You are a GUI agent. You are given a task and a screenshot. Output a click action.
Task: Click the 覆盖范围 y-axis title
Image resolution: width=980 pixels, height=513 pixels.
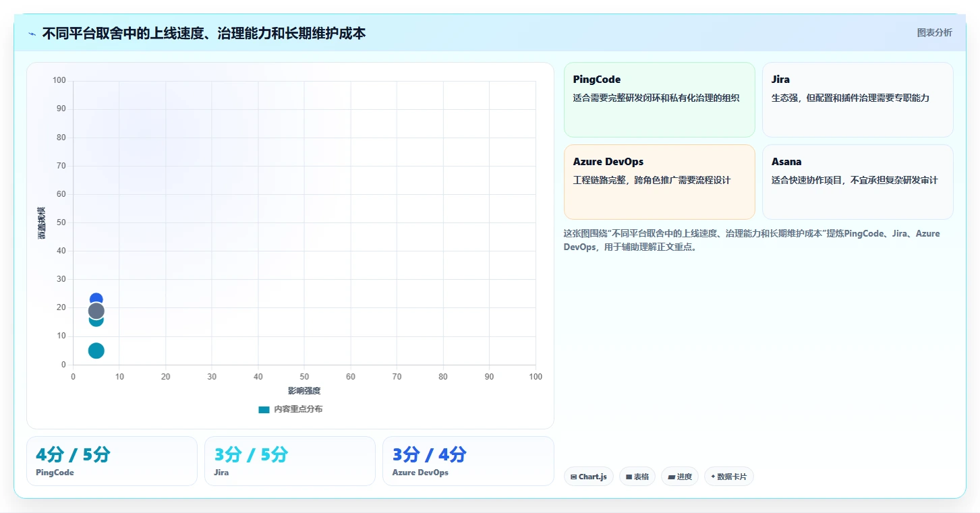tap(42, 222)
